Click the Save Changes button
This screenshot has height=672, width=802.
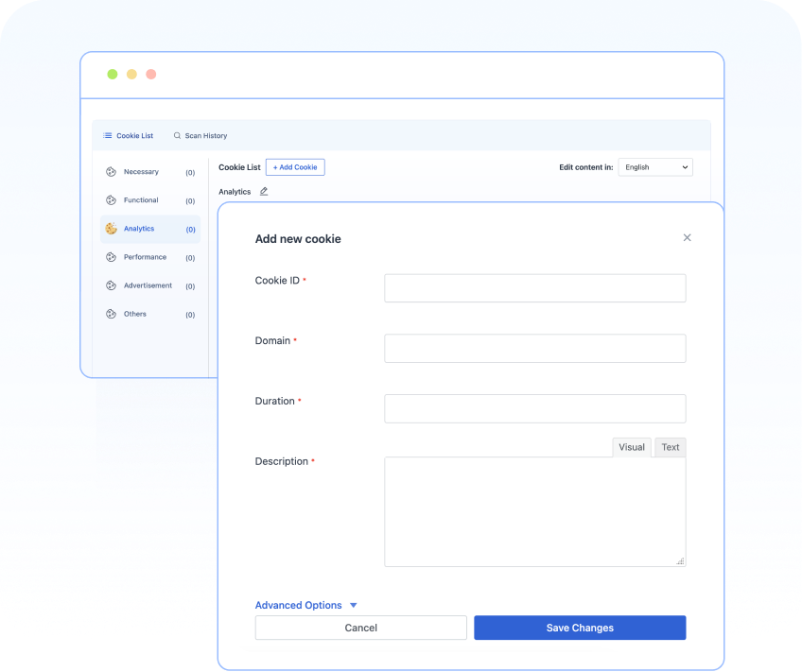click(x=579, y=628)
